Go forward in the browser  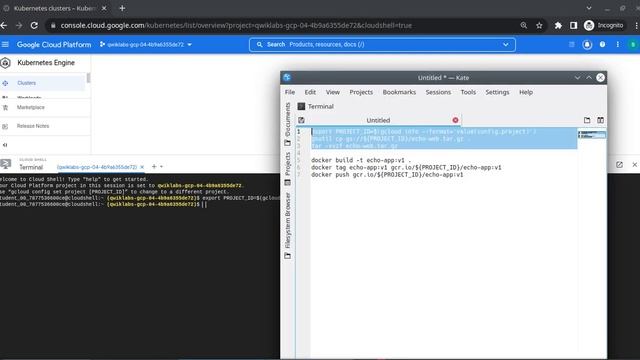click(19, 25)
